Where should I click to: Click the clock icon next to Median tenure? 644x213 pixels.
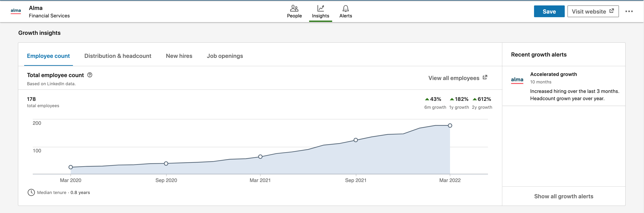click(31, 192)
